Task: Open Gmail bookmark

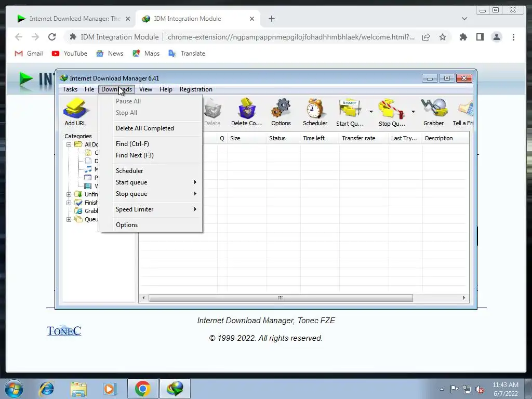Action: coord(29,54)
